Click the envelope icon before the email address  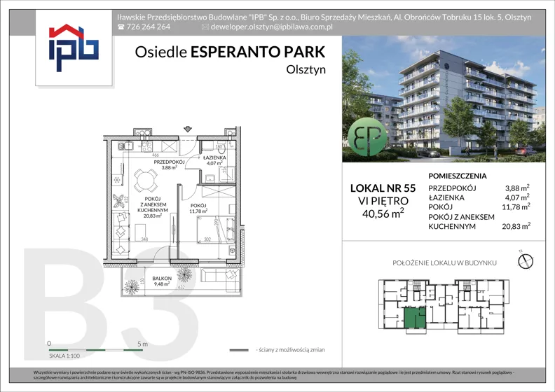click(x=205, y=27)
